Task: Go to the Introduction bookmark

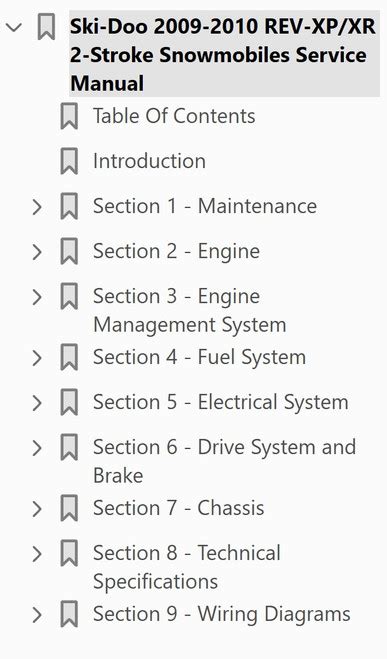Action: [149, 161]
